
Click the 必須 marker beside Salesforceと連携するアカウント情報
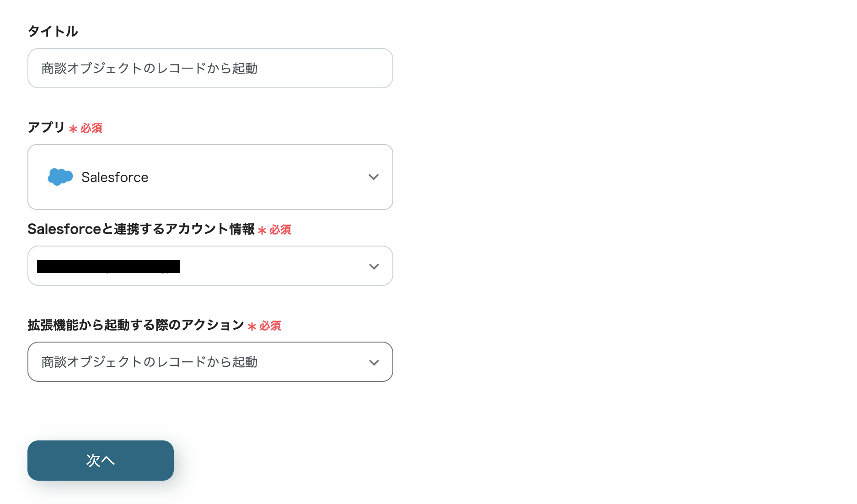coord(281,231)
